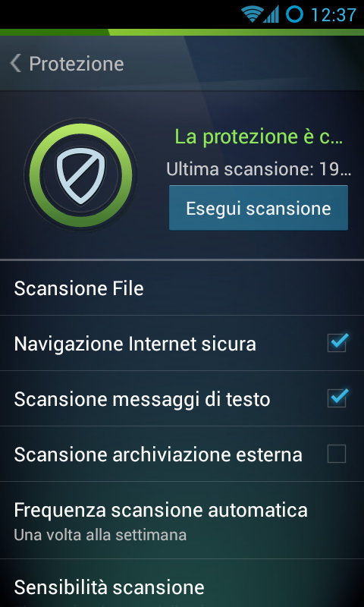This screenshot has height=607, width=364.
Task: Open Sensibilità scansione setting
Action: point(182,583)
